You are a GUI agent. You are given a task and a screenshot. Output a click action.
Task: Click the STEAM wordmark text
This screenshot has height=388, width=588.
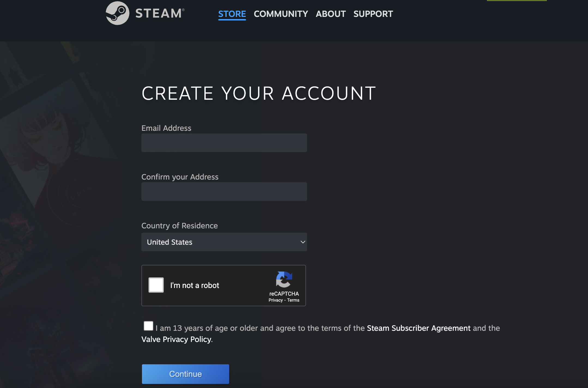pos(160,13)
